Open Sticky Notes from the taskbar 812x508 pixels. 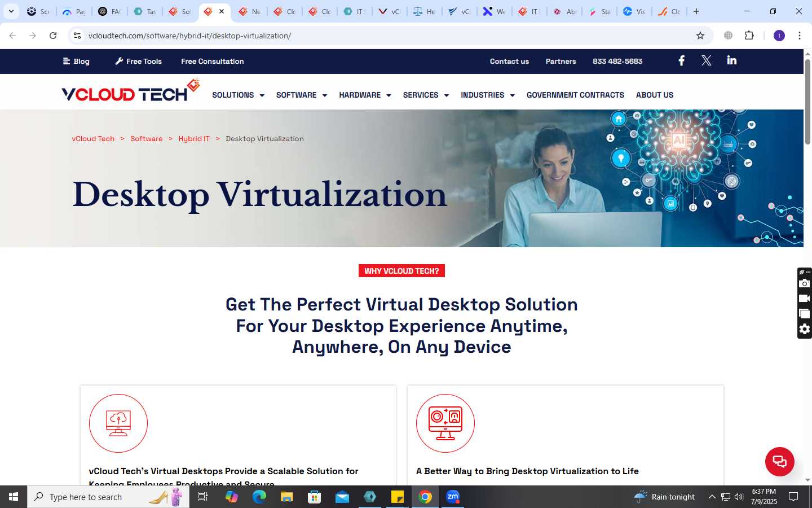(x=398, y=497)
